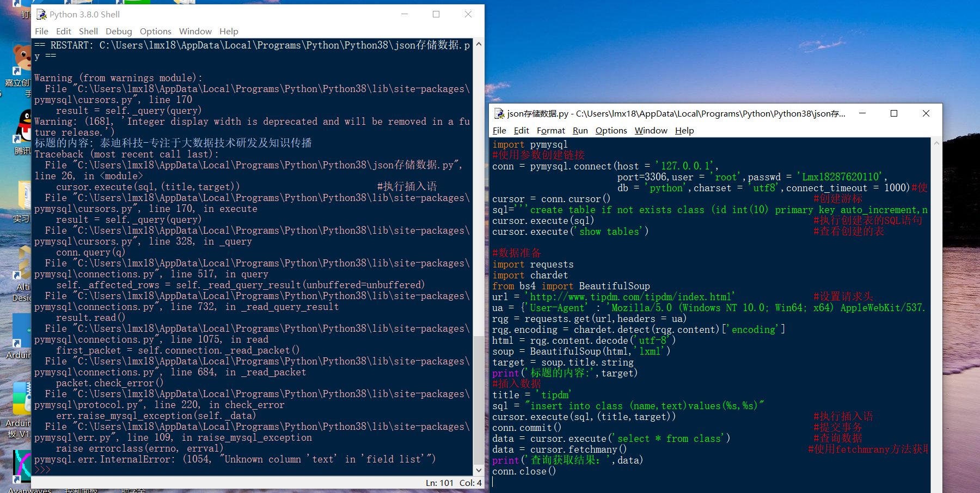Open Options menu in Python Shell window
Screen dimensions: 980x493
click(x=156, y=32)
